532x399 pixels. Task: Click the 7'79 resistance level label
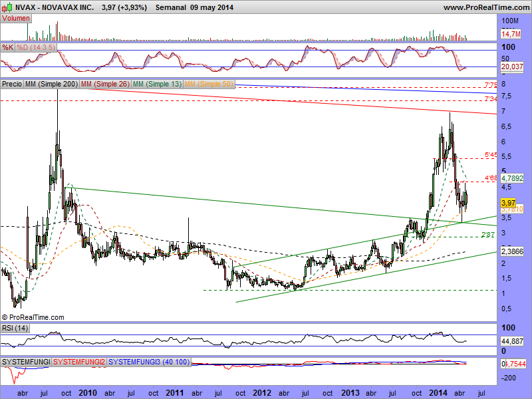(x=491, y=85)
